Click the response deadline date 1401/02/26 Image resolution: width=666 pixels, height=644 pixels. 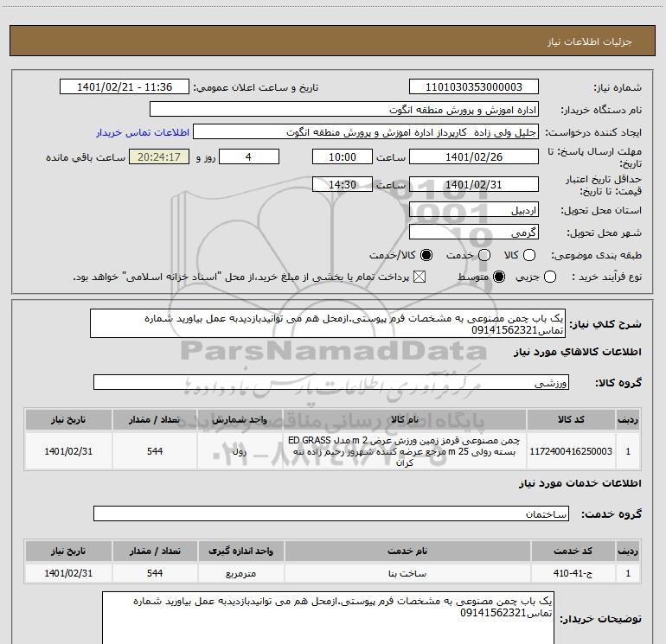(474, 156)
